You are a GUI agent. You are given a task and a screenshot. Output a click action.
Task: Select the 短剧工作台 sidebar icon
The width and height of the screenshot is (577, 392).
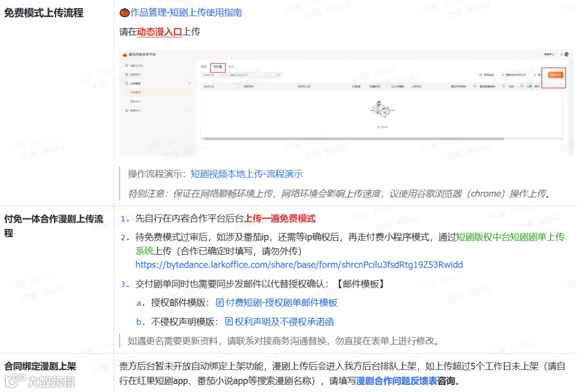click(126, 66)
